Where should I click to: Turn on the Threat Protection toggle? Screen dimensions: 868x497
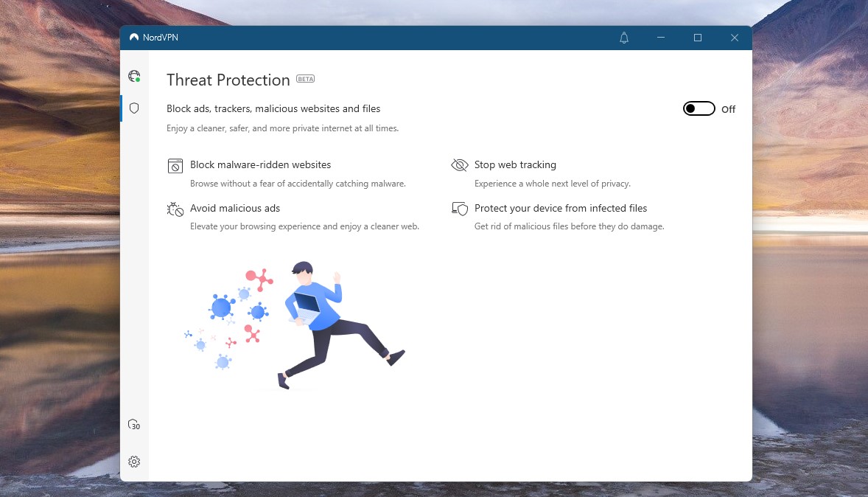tap(699, 108)
